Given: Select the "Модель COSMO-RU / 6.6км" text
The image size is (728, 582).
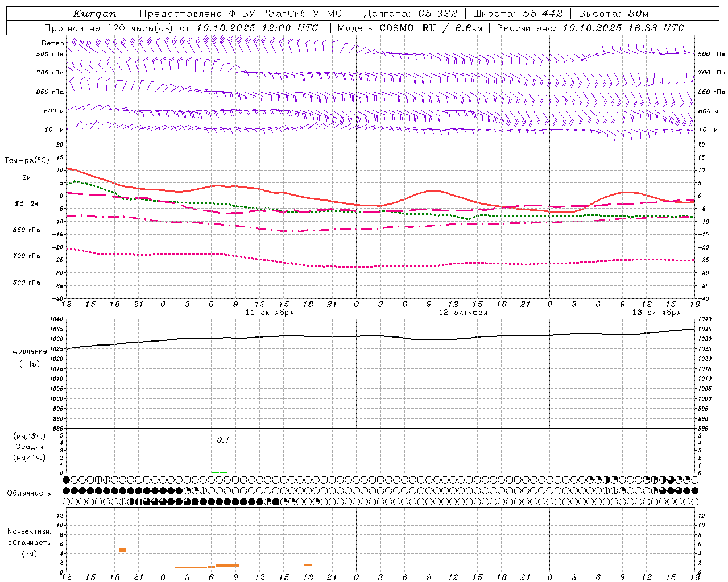Looking at the screenshot, I should tap(410, 28).
